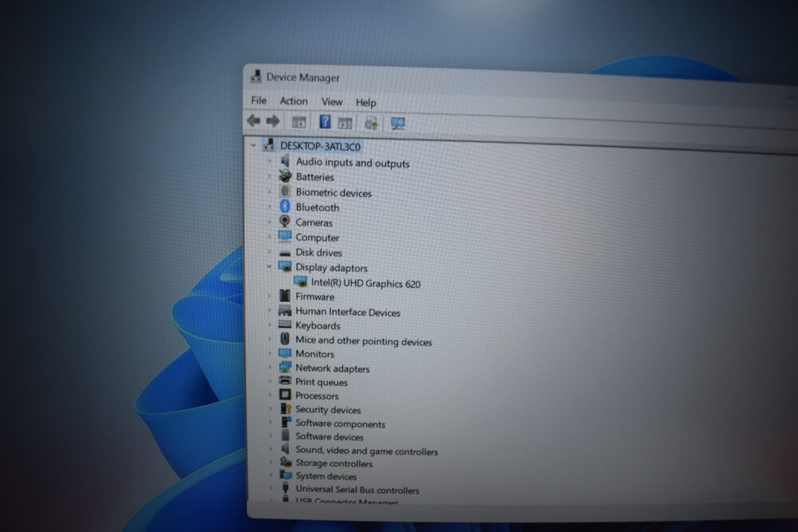
Task: Collapse the Display adaptors category arrow
Action: coord(269,266)
